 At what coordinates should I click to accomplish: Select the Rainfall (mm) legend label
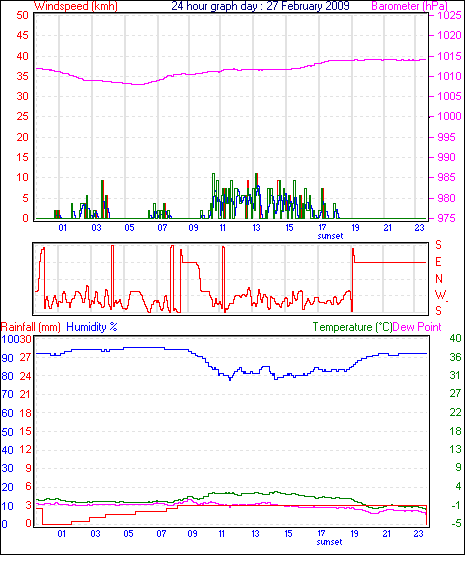(x=31, y=327)
